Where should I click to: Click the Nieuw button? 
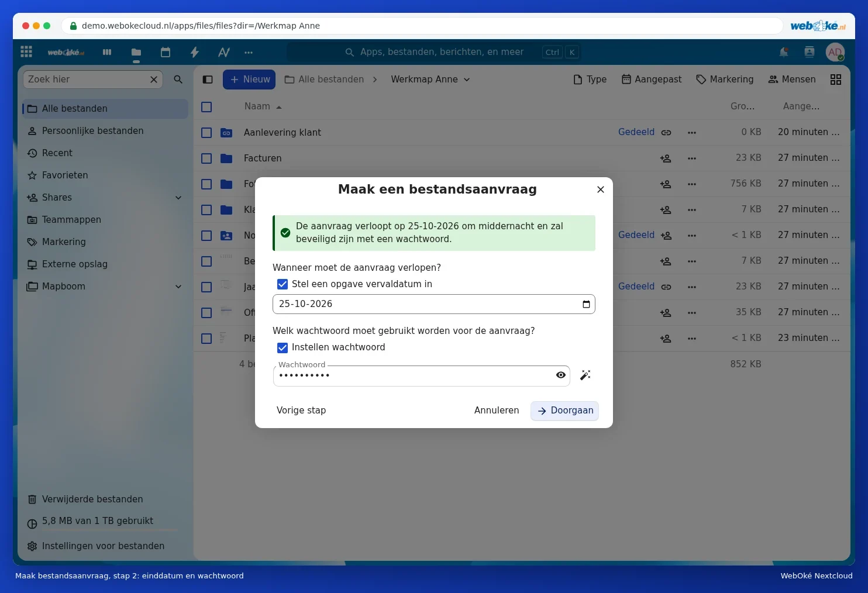click(250, 80)
